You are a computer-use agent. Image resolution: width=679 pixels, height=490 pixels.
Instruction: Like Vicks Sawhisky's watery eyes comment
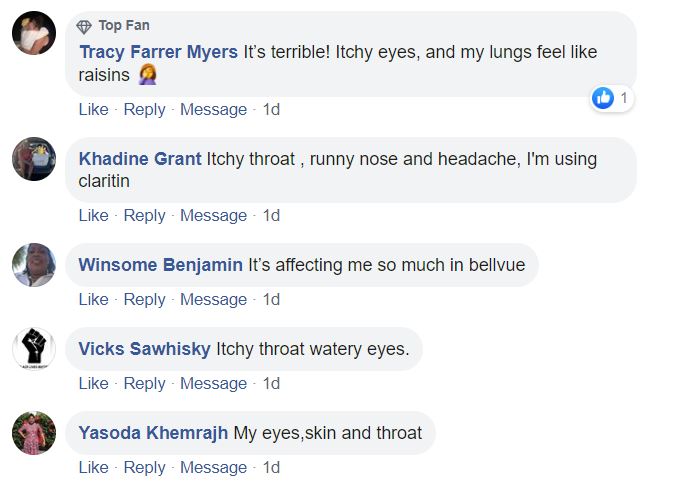[x=93, y=383]
